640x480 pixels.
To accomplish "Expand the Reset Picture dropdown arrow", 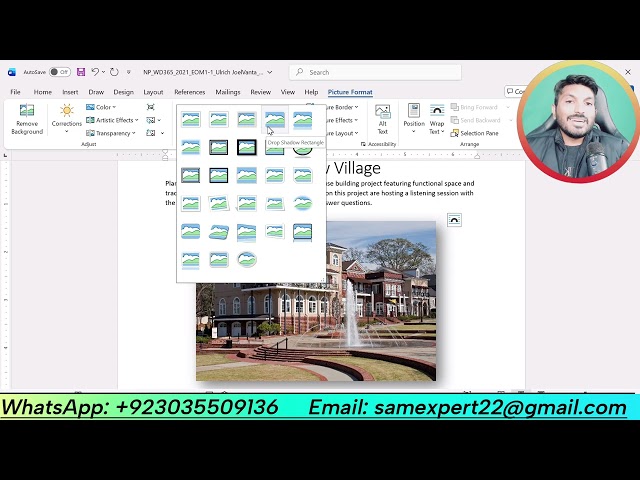I will point(162,133).
